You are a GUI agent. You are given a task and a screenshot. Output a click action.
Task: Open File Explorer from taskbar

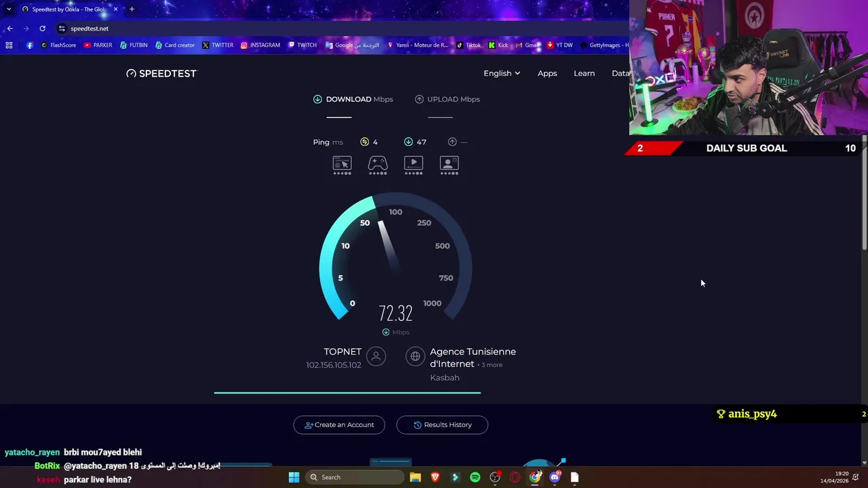coord(416,477)
